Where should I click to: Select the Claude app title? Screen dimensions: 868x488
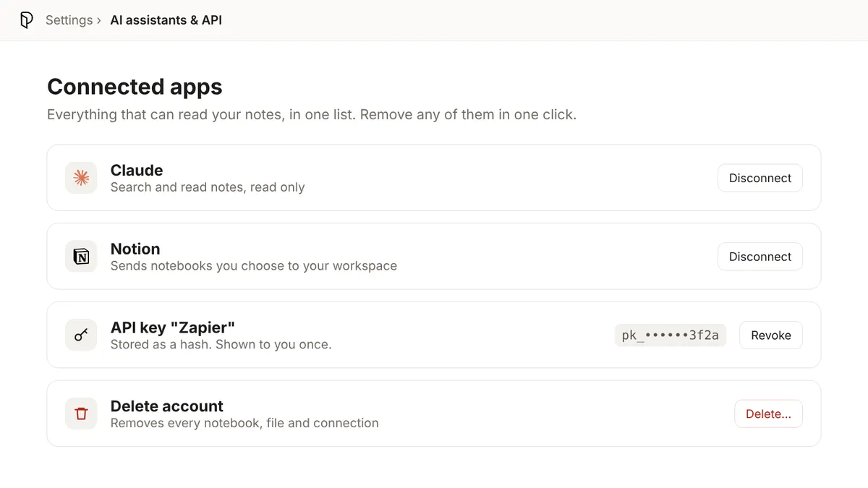(137, 170)
